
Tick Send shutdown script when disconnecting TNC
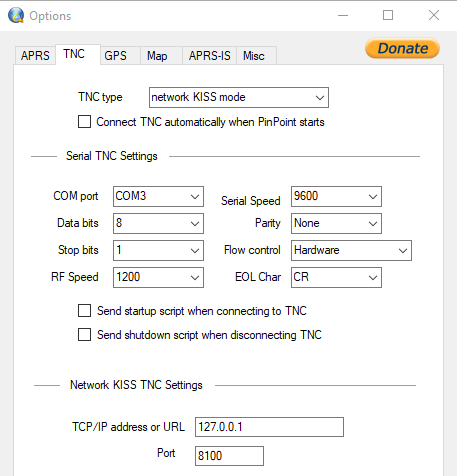pyautogui.click(x=84, y=334)
